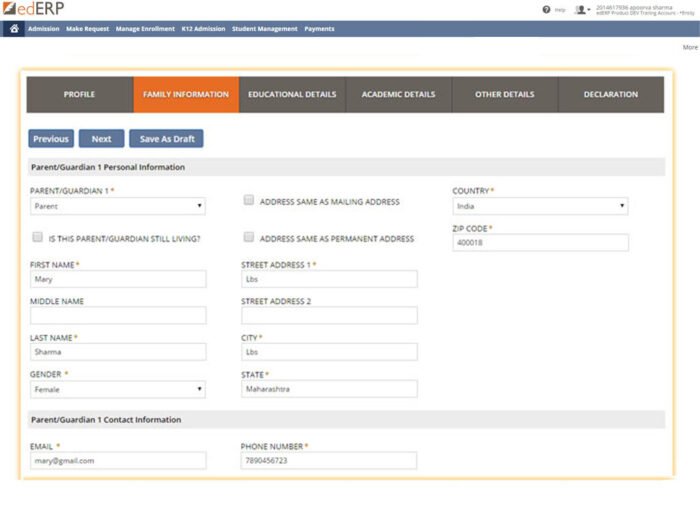Screen dimensions: 700x525
Task: Click the empty Middle Name field
Action: [x=118, y=315]
